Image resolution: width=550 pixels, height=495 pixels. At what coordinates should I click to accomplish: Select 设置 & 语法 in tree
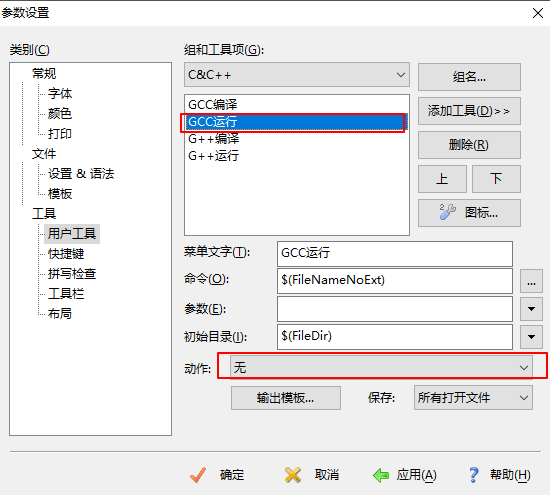click(x=81, y=174)
